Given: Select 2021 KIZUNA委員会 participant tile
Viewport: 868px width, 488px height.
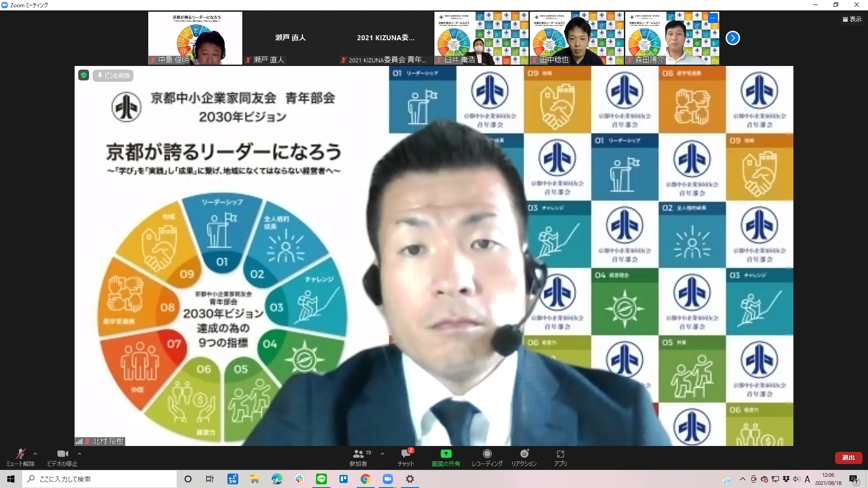Looking at the screenshot, I should (x=386, y=38).
